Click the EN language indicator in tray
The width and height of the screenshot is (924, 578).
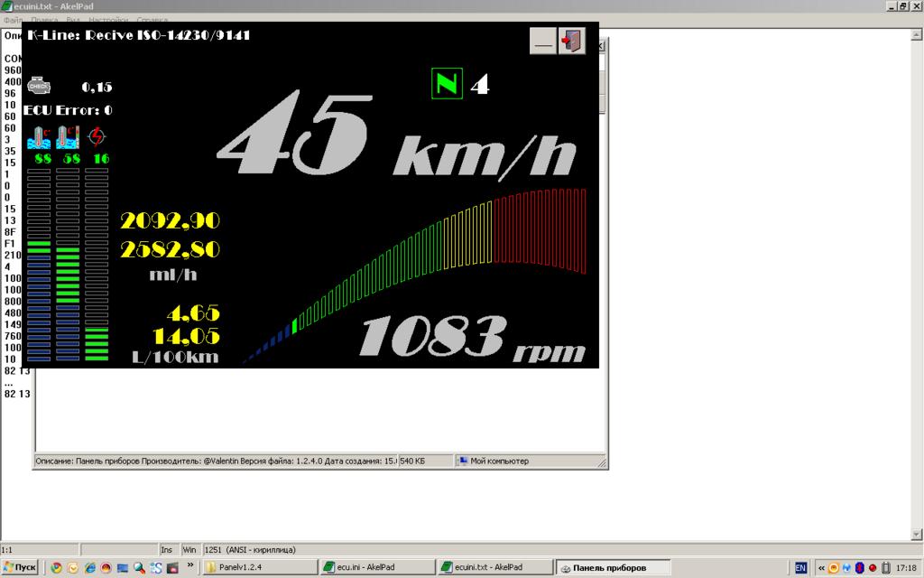pyautogui.click(x=800, y=567)
